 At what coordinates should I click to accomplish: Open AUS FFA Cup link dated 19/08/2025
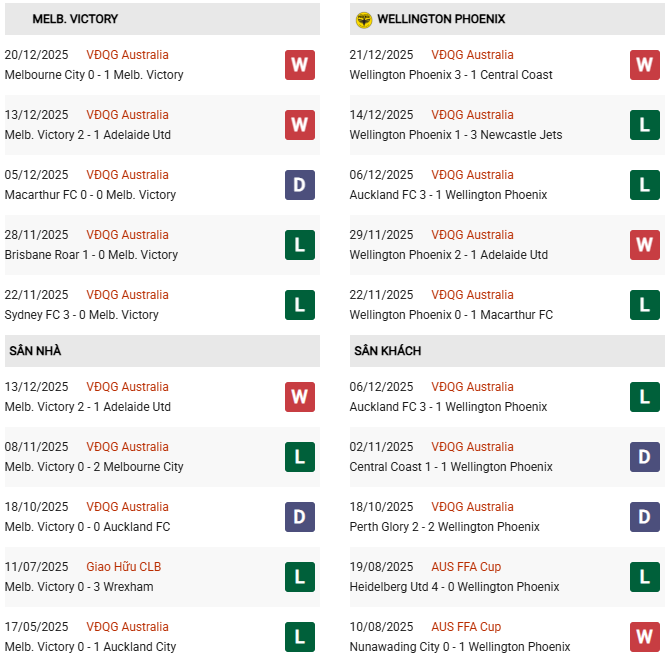(x=466, y=567)
